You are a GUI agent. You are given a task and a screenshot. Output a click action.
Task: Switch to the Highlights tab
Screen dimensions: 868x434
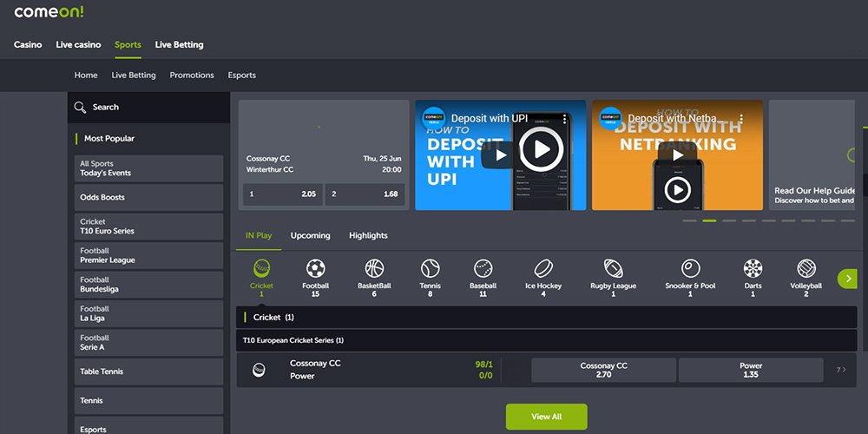click(x=368, y=235)
